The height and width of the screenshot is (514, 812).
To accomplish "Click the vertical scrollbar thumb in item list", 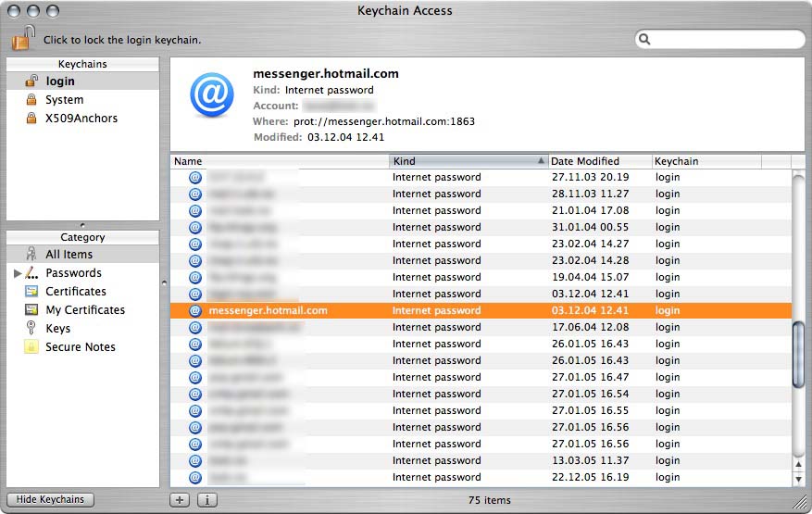I will pos(798,354).
